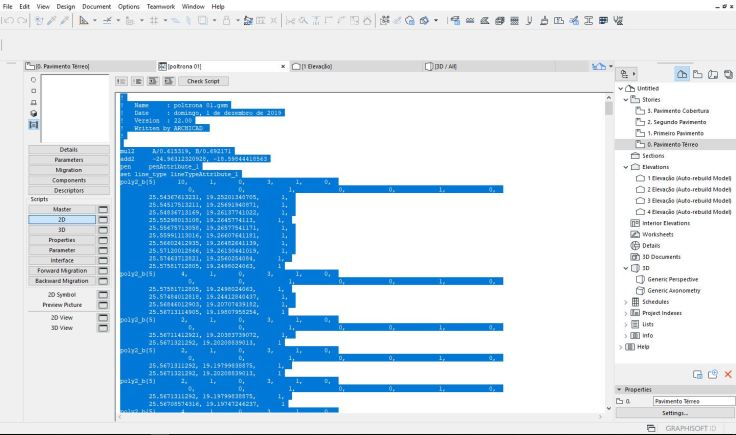Expand the Schedules tree node

tap(626, 302)
